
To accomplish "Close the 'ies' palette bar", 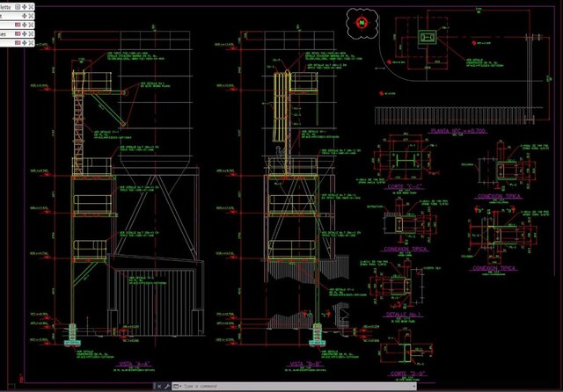I will pos(31,33).
